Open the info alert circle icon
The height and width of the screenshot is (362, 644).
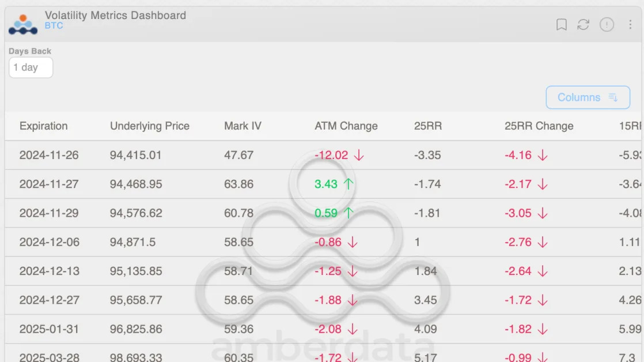(x=607, y=25)
